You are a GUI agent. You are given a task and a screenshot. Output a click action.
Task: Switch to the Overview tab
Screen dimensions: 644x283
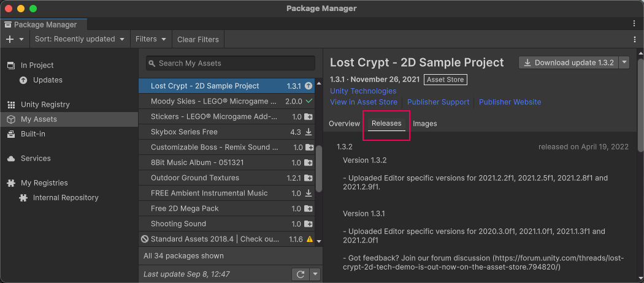(x=344, y=124)
